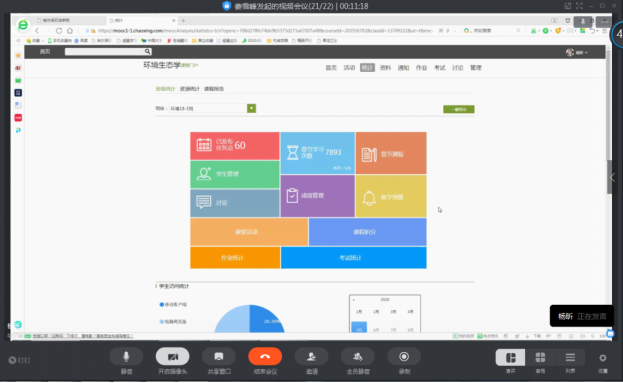Expand the collapsed side panel arrow on the right edge

click(x=612, y=178)
